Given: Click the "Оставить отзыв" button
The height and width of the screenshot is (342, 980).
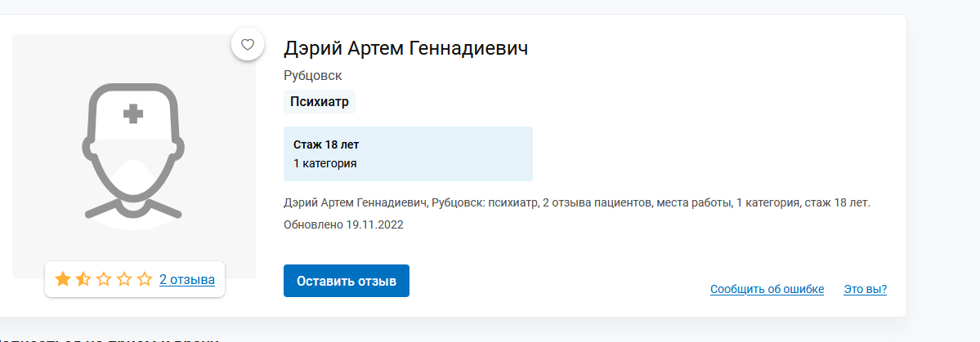Looking at the screenshot, I should 347,281.
